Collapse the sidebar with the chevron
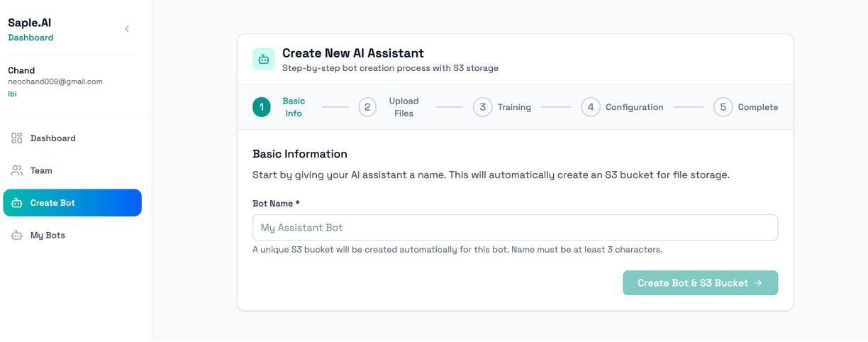The image size is (868, 342). pos(127,29)
